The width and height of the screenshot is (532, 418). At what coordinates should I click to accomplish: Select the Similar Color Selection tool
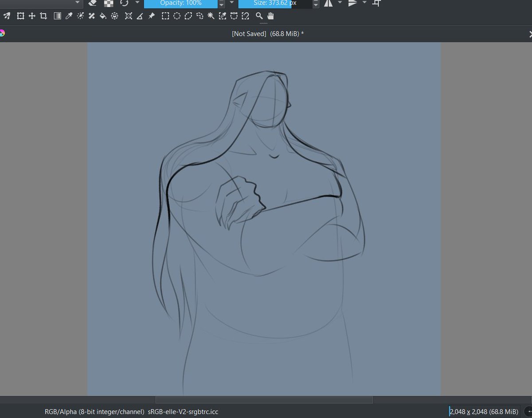222,16
